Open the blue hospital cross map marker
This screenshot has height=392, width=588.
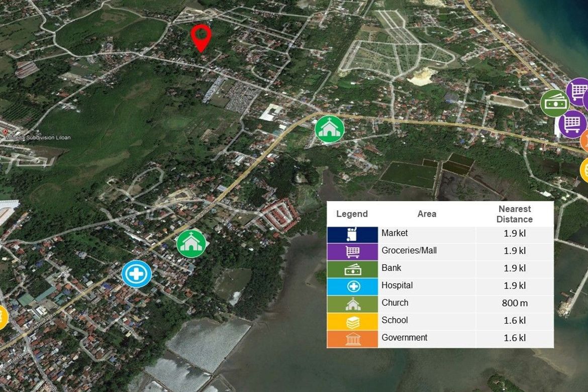coord(137,273)
